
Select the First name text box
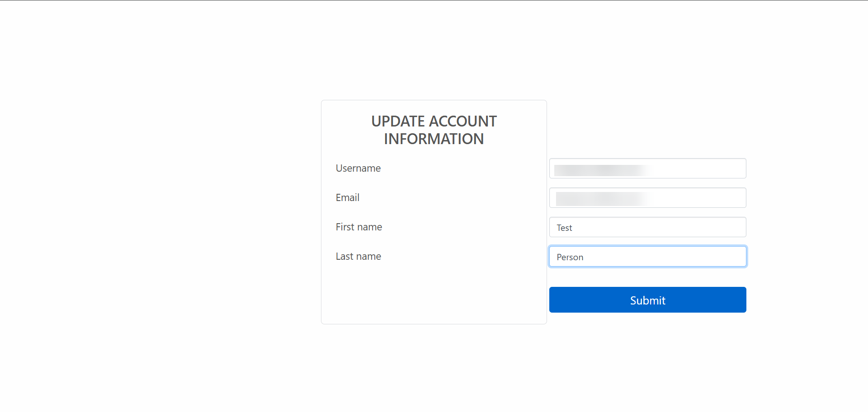coord(647,227)
